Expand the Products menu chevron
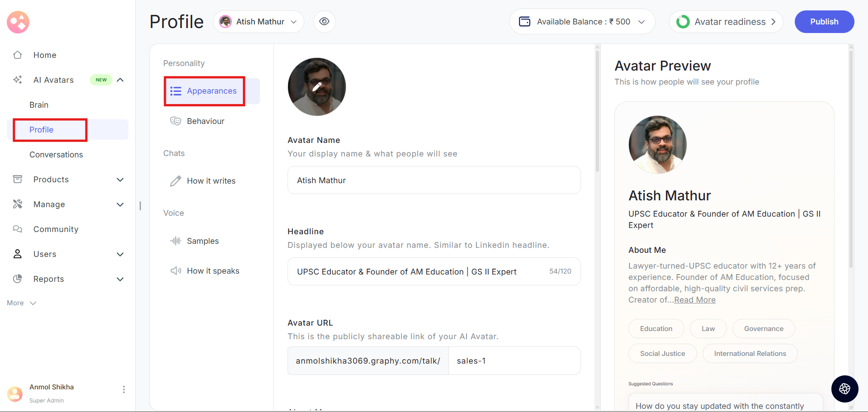This screenshot has width=868, height=412. coord(120,180)
